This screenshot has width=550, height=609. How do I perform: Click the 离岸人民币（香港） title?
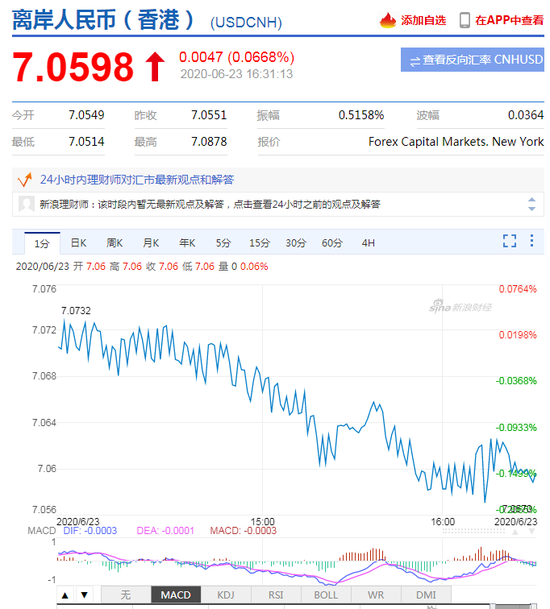[103, 20]
